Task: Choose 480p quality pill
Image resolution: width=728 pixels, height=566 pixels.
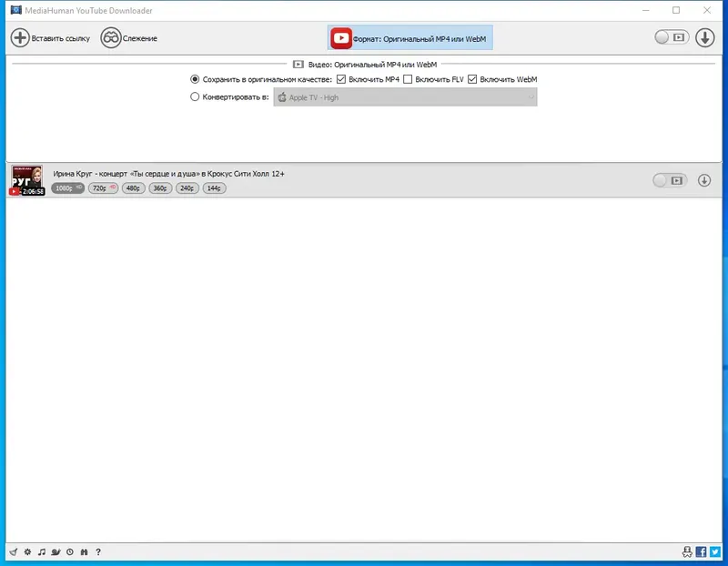Action: (x=134, y=188)
